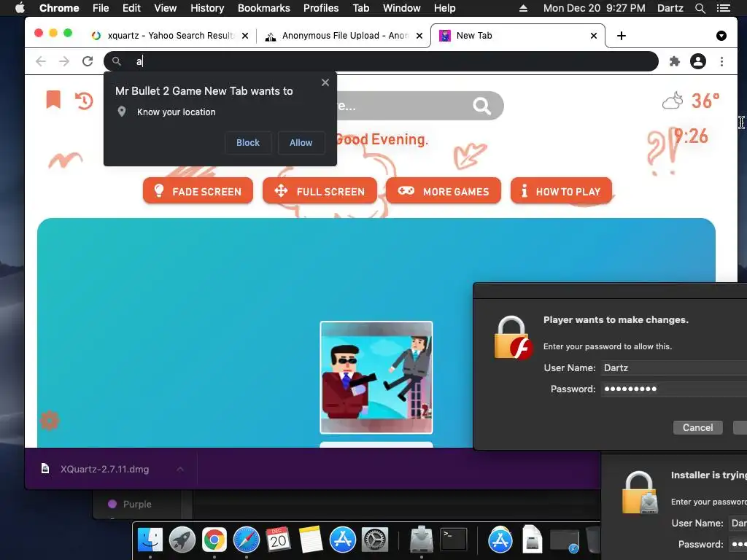747x560 pixels.
Task: Open the Apple menu
Action: [x=20, y=8]
